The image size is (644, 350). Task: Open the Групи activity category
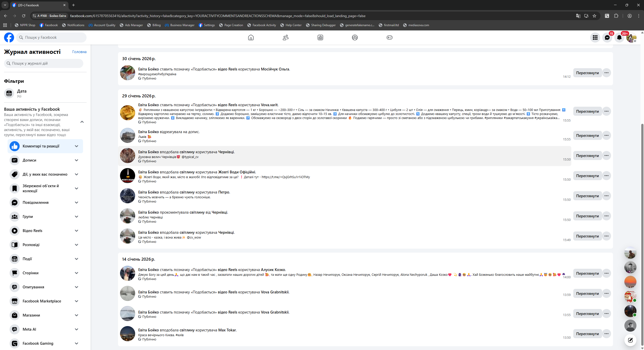click(x=28, y=217)
